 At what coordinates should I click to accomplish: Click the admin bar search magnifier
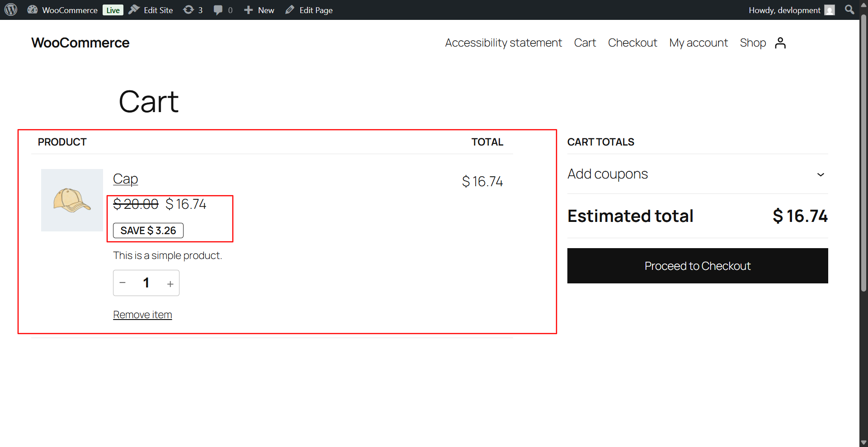point(849,10)
